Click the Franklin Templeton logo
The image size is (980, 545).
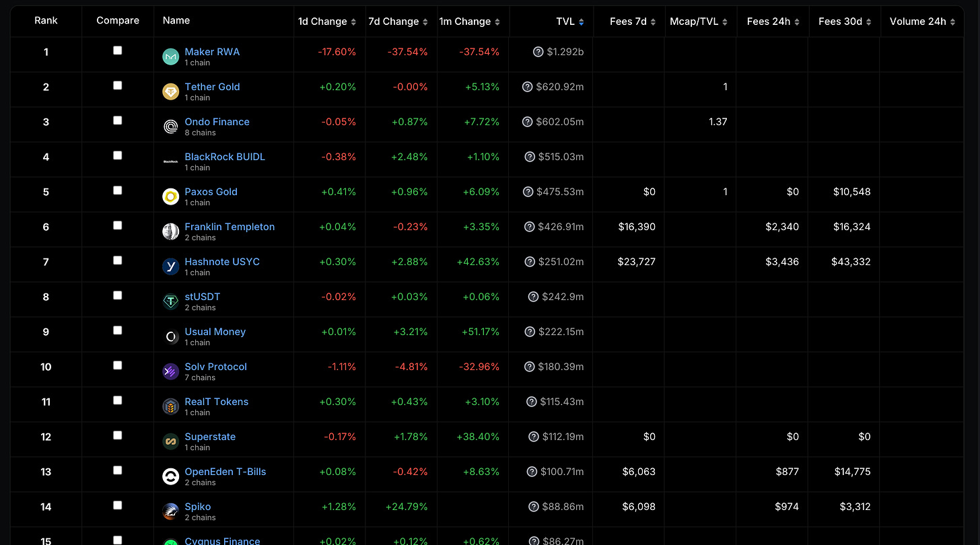pyautogui.click(x=171, y=232)
